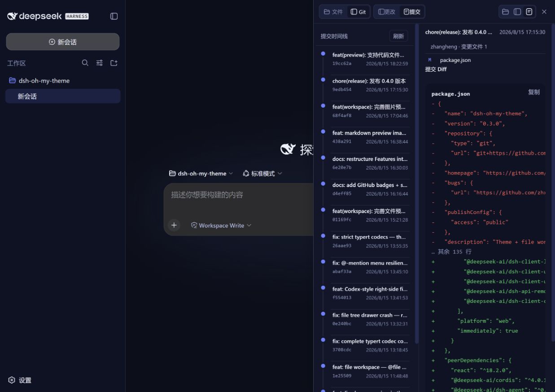Click the 工作区 section label
Screen dimensions: 555x392
(x=16, y=63)
